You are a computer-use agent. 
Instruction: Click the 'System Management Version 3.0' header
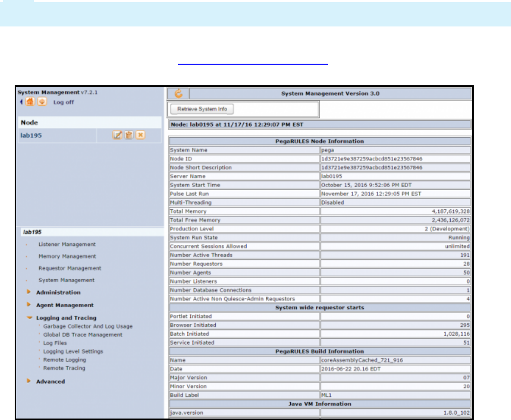click(x=331, y=94)
